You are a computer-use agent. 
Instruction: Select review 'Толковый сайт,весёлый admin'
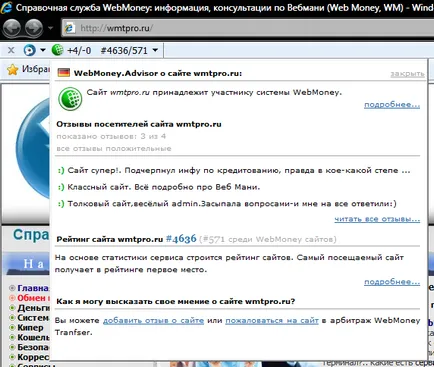point(232,204)
